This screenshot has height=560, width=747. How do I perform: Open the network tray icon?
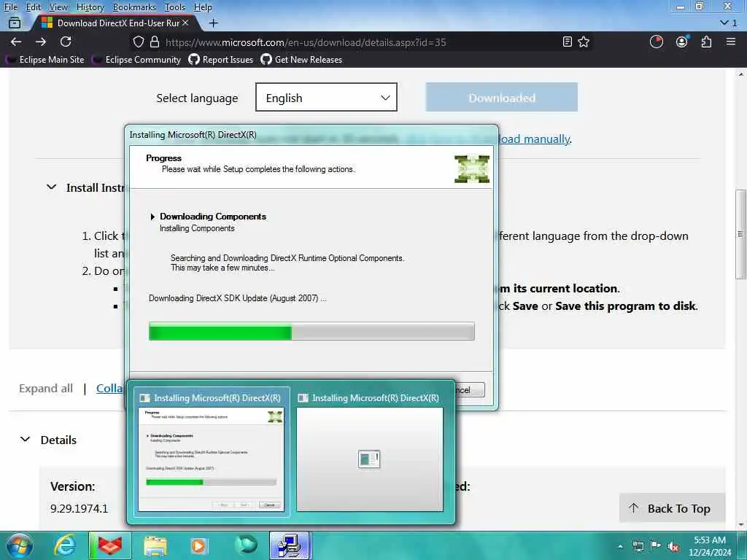[638, 547]
